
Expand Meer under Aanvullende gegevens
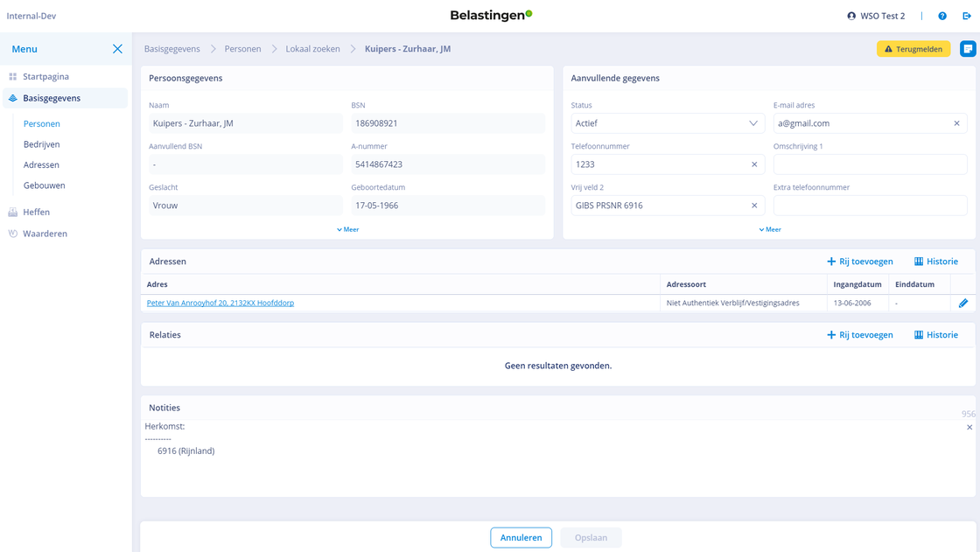pyautogui.click(x=770, y=229)
